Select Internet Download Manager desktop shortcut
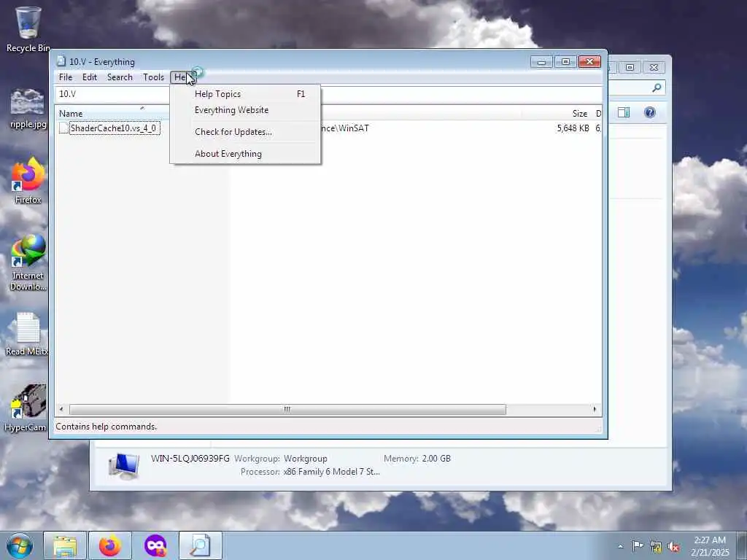Viewport: 747px width, 560px height. click(28, 262)
